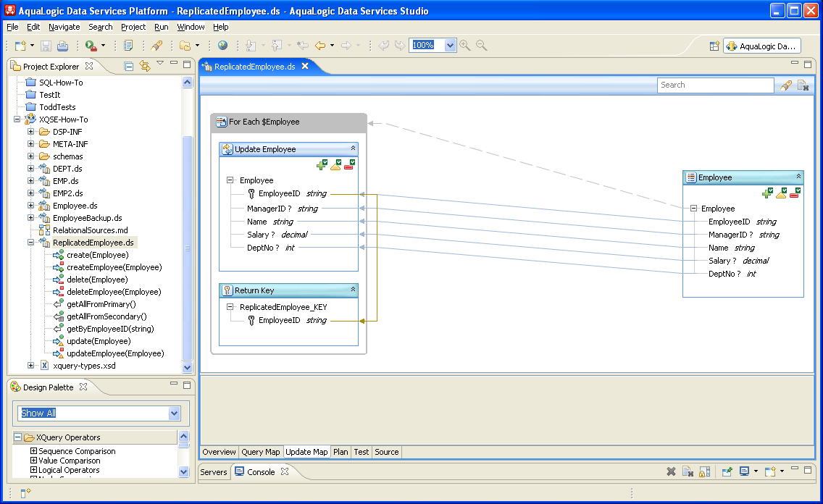Expand the DSP-INF folder

click(31, 132)
